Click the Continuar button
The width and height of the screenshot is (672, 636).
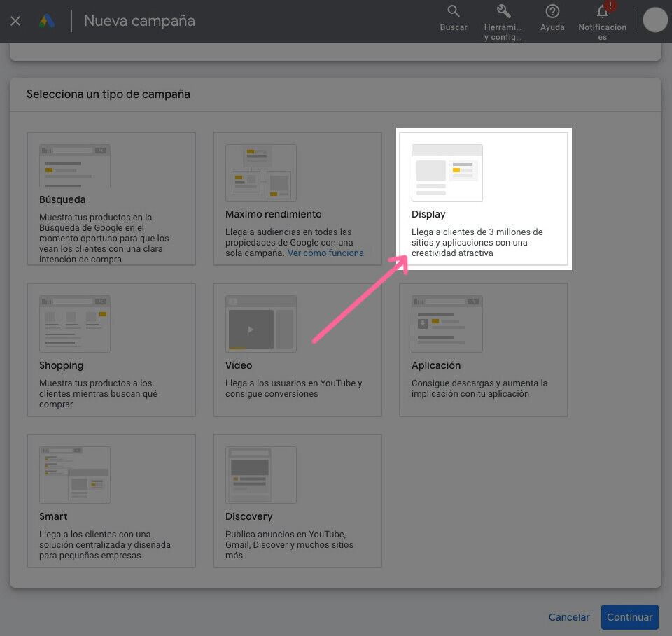(x=629, y=617)
